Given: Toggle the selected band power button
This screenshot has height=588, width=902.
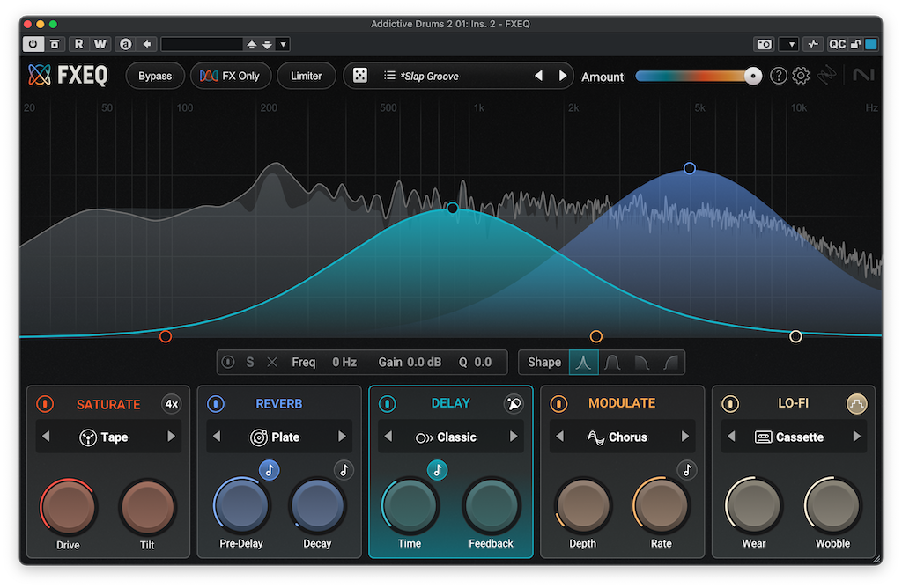Looking at the screenshot, I should click(x=228, y=362).
